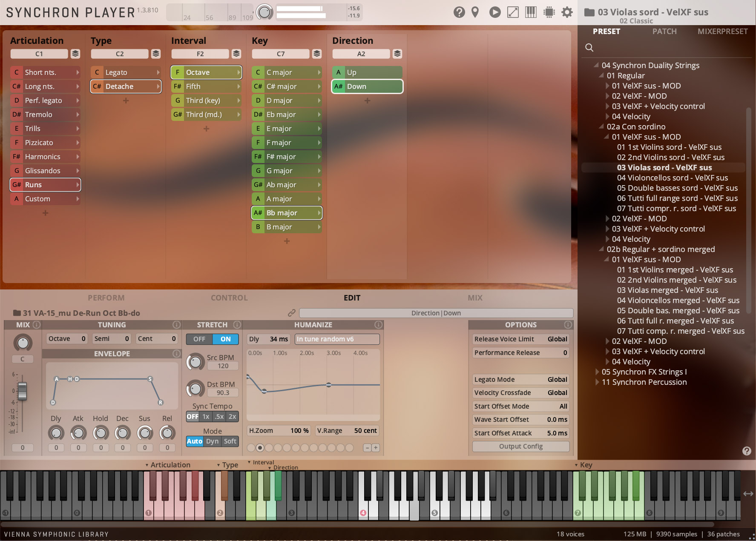Click the link chain icon near patch name
This screenshot has width=756, height=541.
pyautogui.click(x=292, y=313)
